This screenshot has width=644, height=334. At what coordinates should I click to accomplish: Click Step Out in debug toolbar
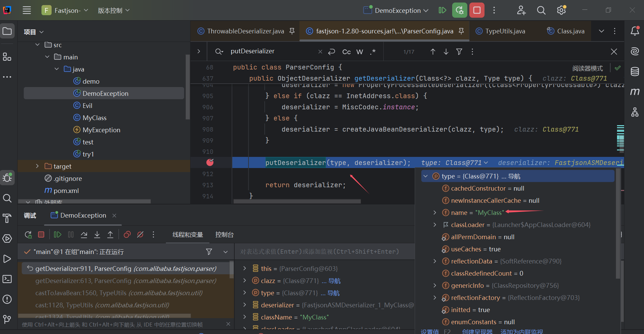tap(110, 234)
